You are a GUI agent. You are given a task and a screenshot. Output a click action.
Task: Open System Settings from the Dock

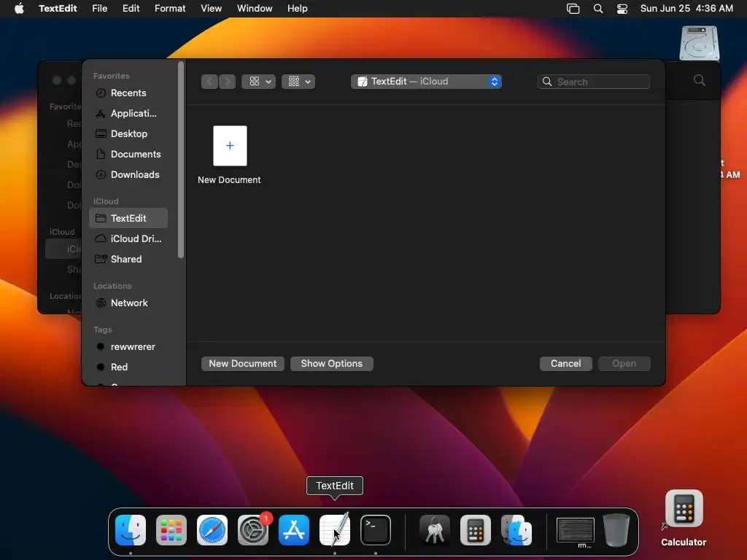click(253, 530)
